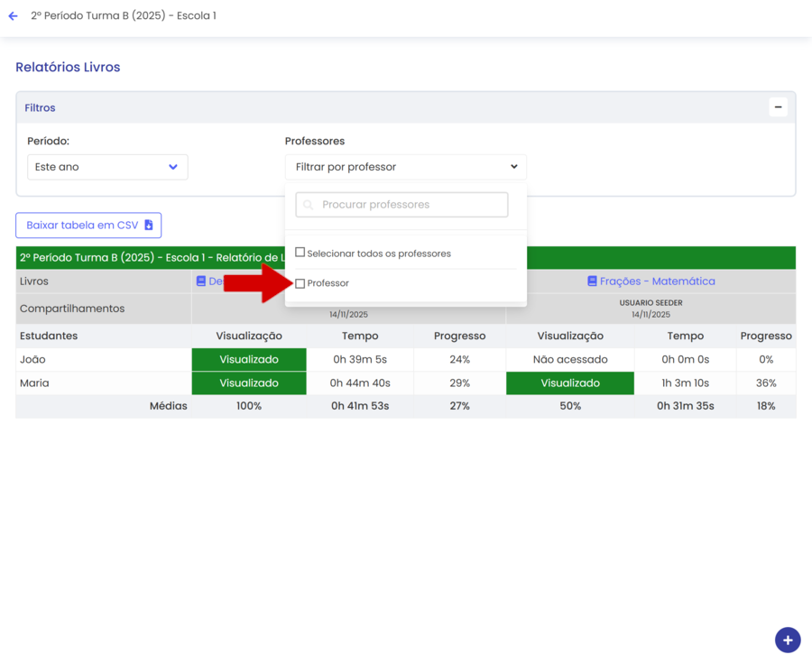The height and width of the screenshot is (664, 812).
Task: Open the Frações - Matemática book link
Action: pyautogui.click(x=657, y=281)
